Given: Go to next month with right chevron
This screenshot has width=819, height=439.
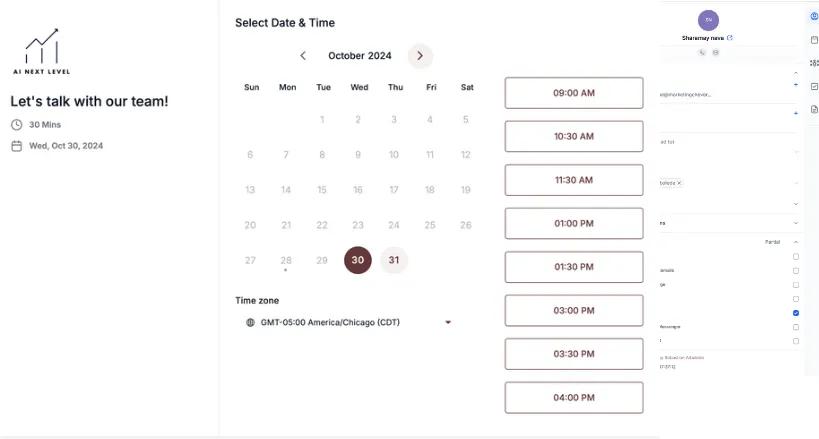Looking at the screenshot, I should click(x=420, y=56).
